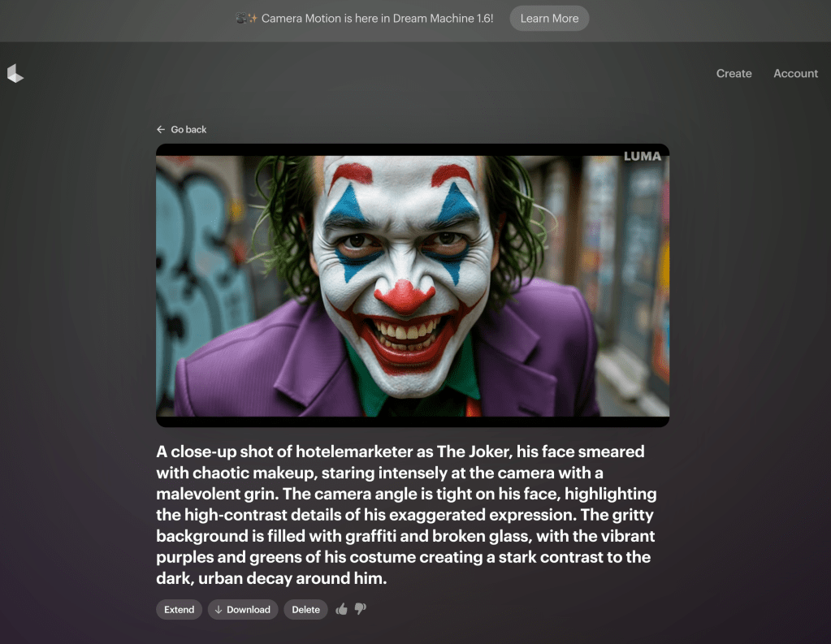Click the Camera Motion announcement text

(x=377, y=19)
